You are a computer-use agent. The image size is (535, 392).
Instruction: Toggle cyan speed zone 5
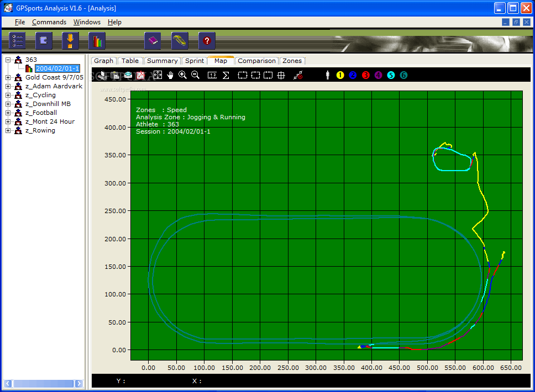(391, 75)
